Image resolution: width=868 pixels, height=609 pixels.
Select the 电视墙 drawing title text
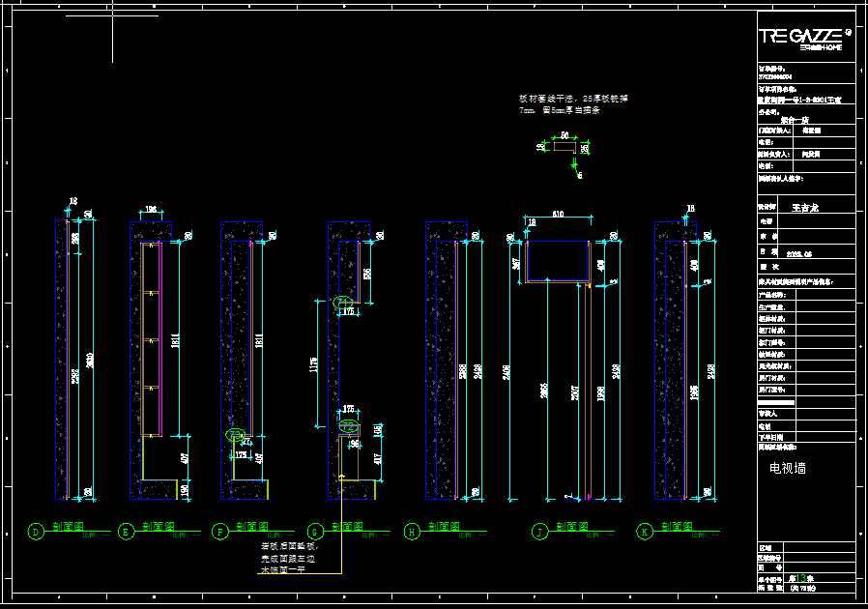[x=787, y=469]
